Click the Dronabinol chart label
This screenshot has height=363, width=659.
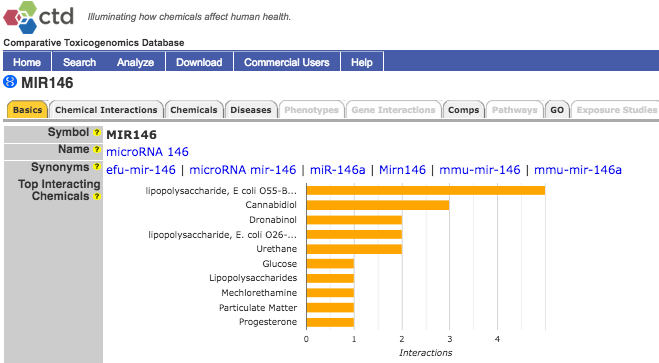[273, 220]
